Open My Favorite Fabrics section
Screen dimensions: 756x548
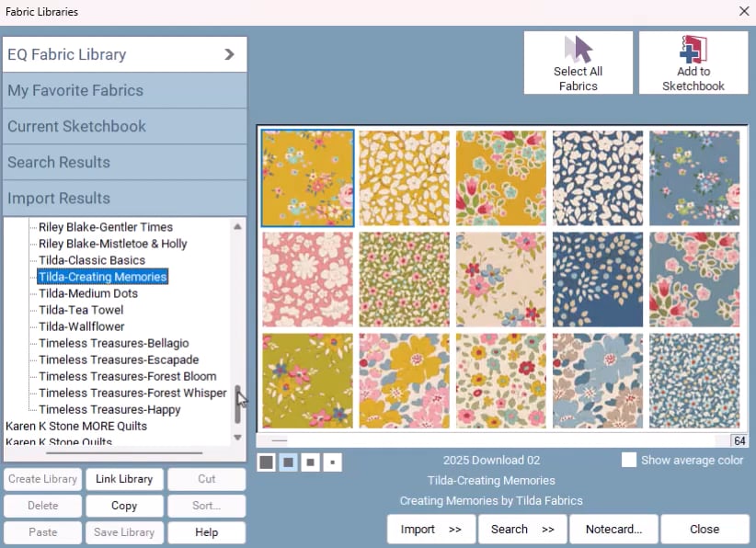[x=124, y=91]
